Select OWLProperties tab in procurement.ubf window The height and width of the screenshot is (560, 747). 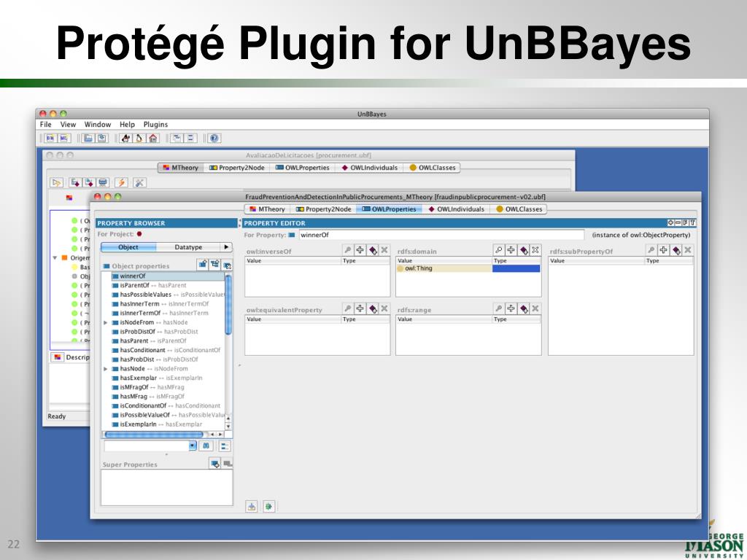[303, 168]
